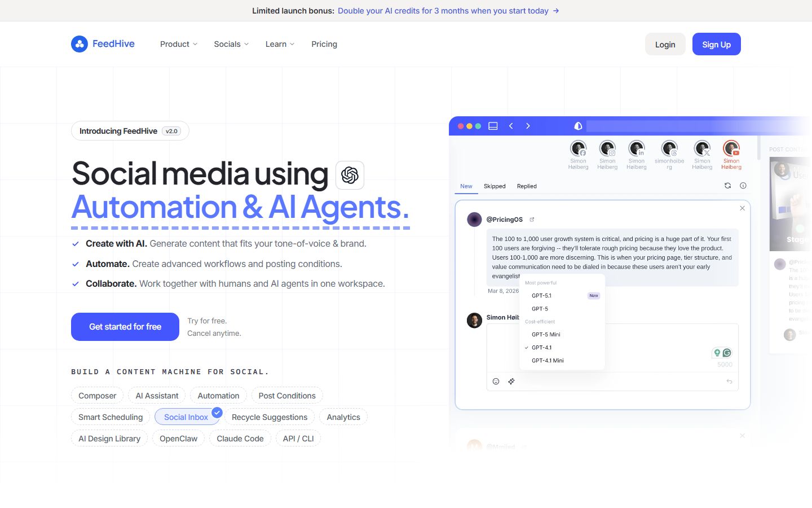Go forward with the right arrow in the app title bar

point(528,126)
